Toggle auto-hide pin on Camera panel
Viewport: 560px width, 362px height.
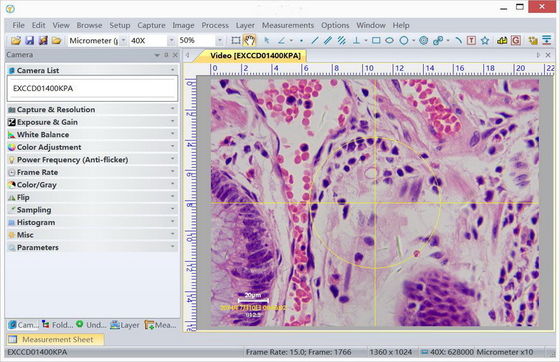click(x=166, y=55)
